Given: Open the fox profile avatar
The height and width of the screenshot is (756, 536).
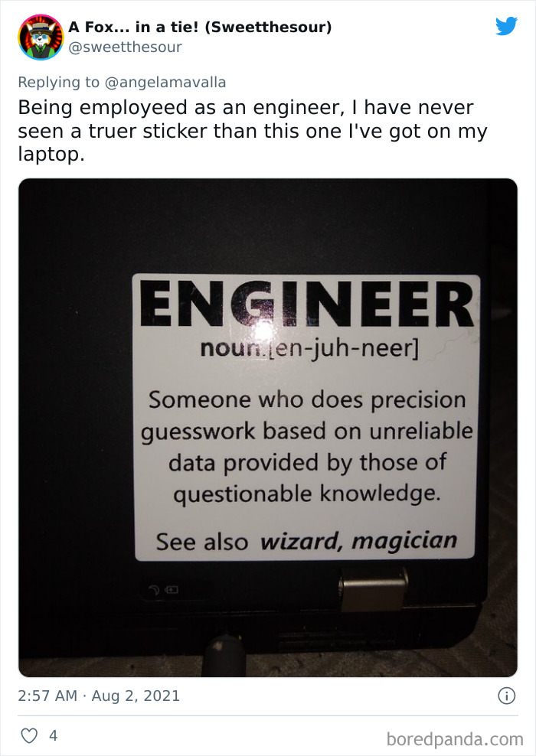Looking at the screenshot, I should (x=41, y=37).
